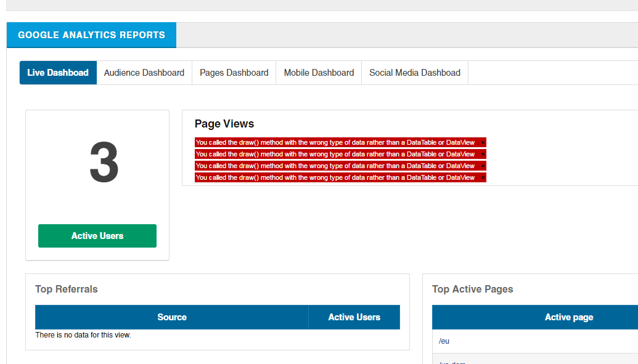Select the /eu row in Top Active Pages
This screenshot has width=638, height=364.
(x=444, y=341)
